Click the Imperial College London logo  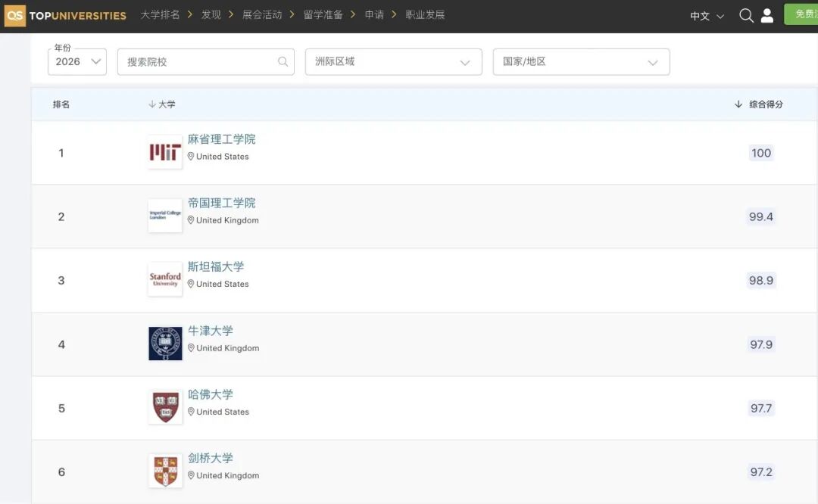[165, 216]
